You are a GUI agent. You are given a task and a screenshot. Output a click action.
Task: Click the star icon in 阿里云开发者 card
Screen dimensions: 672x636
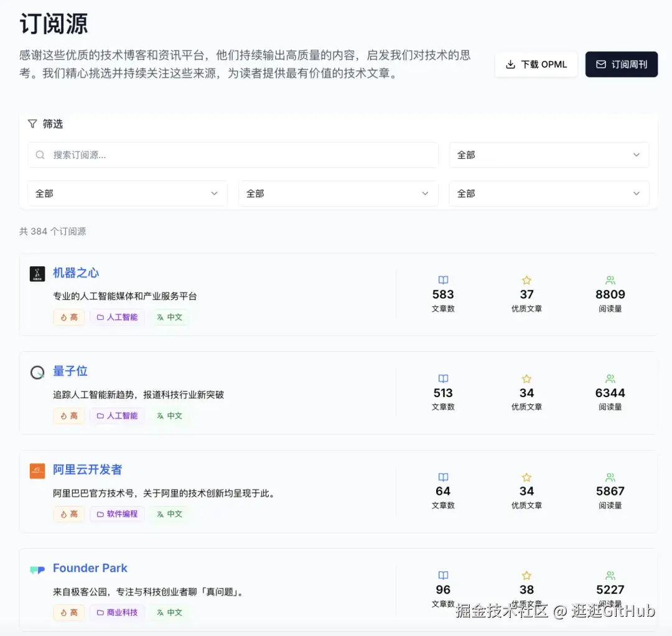527,477
